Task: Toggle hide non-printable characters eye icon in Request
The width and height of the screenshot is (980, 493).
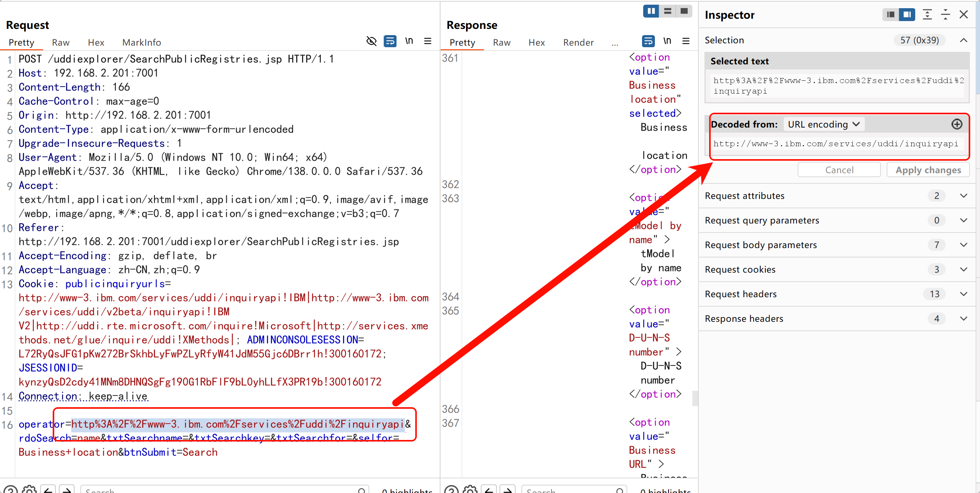Action: [x=371, y=41]
